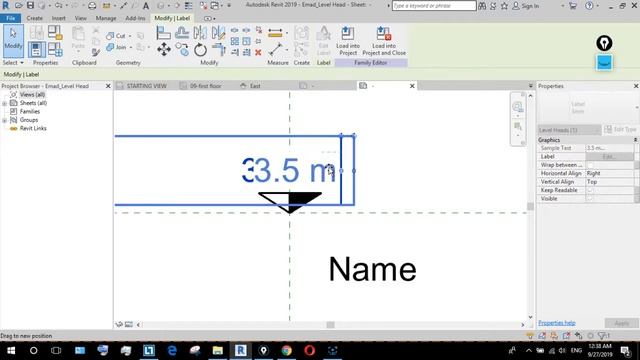Click the Print icon in quick access
The width and height of the screenshot is (640, 360).
(92, 6)
